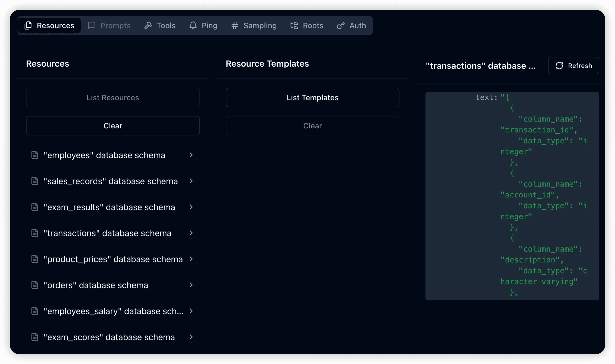
Task: Expand "employees_salary" schema chevron arrow
Action: (191, 311)
